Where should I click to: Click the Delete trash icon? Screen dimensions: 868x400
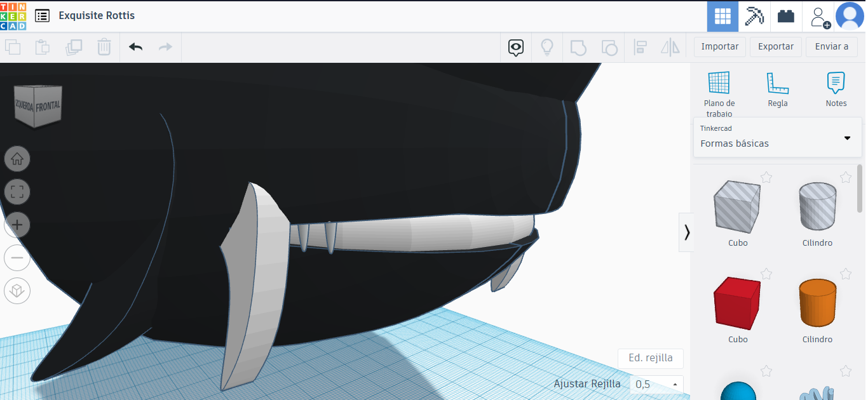(x=104, y=47)
